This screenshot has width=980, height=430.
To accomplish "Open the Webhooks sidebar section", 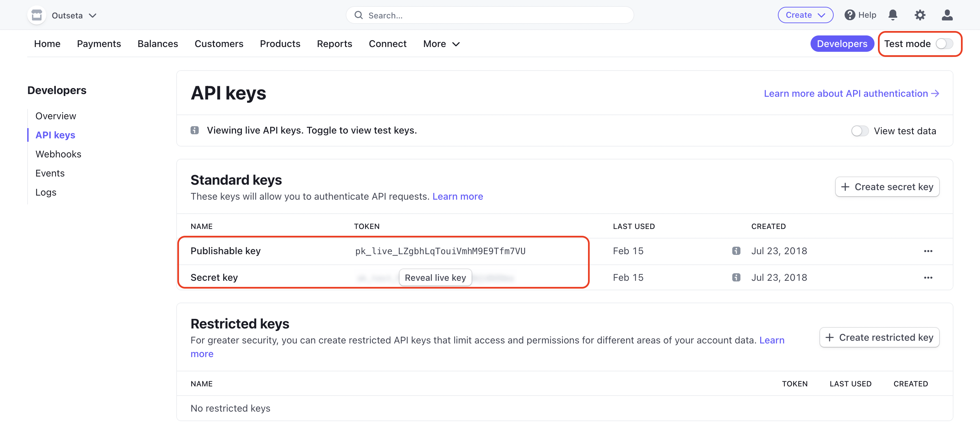I will coord(58,154).
